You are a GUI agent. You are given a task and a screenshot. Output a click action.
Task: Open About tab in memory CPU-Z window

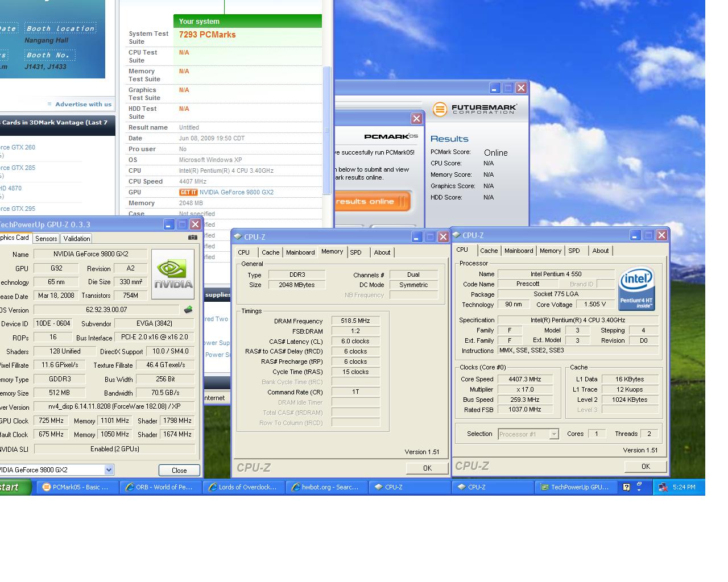382,252
